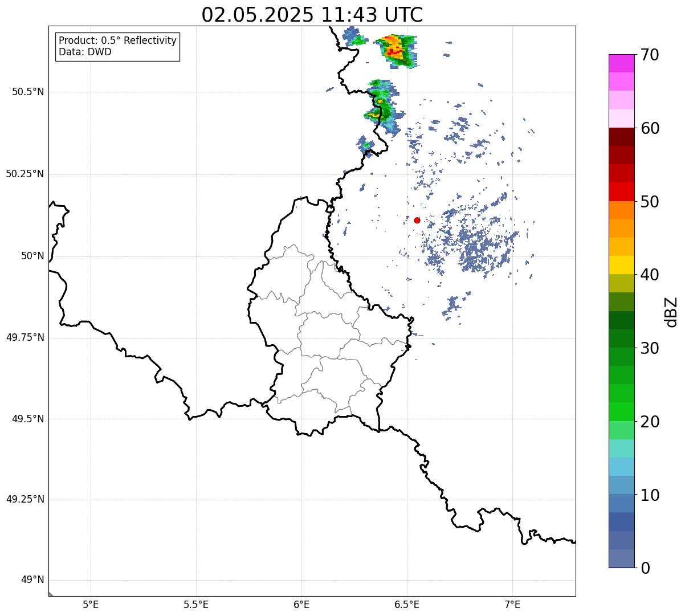Click the red radar site marker dot
685x616 pixels.
coord(417,220)
